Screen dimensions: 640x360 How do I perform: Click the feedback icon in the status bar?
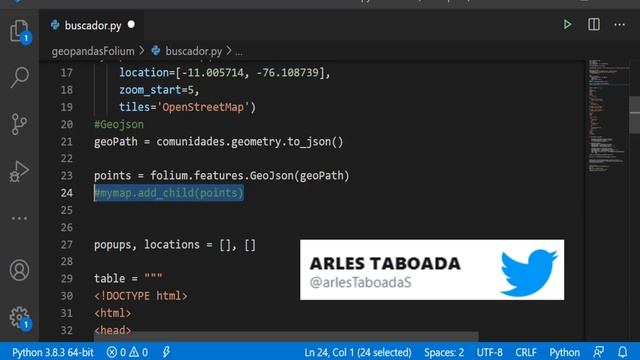tap(599, 352)
